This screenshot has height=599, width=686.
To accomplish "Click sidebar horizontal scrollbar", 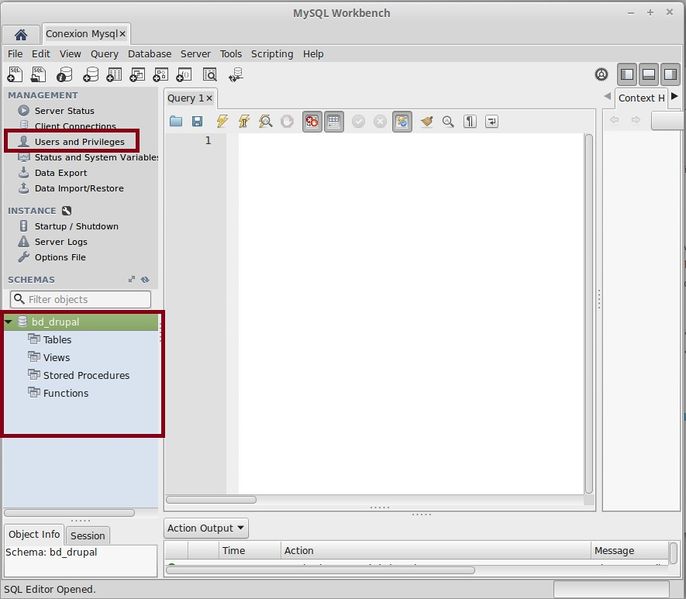I will [x=69, y=512].
